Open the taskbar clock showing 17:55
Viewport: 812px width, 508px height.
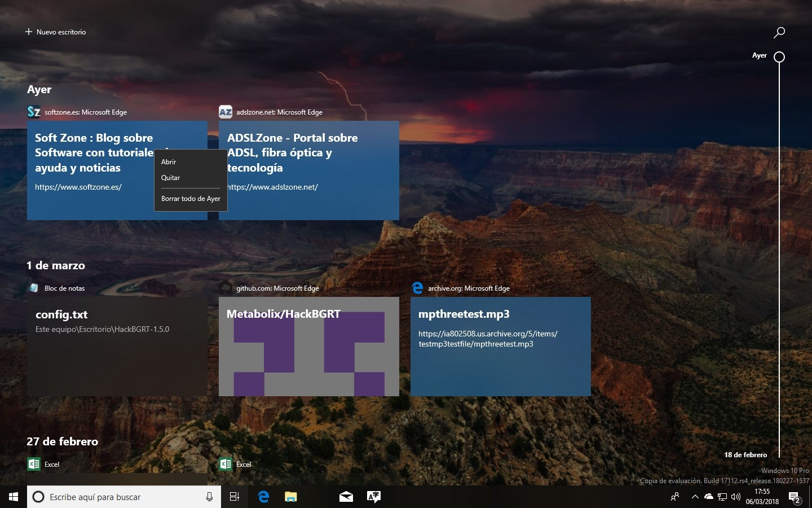(762, 497)
